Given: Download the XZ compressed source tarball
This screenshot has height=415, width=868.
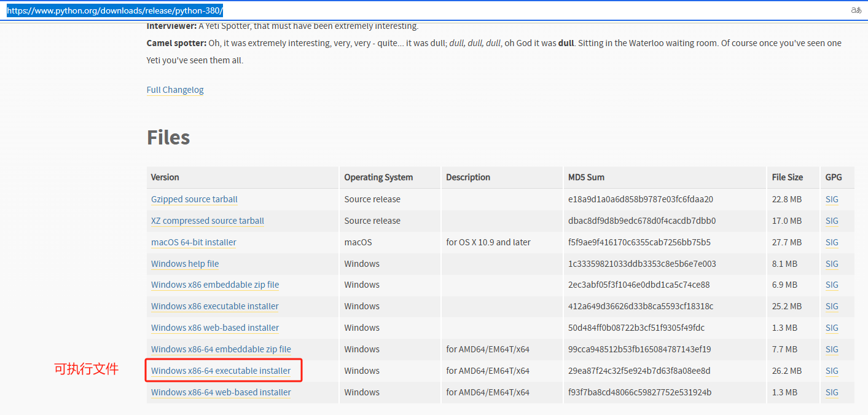Looking at the screenshot, I should [208, 221].
